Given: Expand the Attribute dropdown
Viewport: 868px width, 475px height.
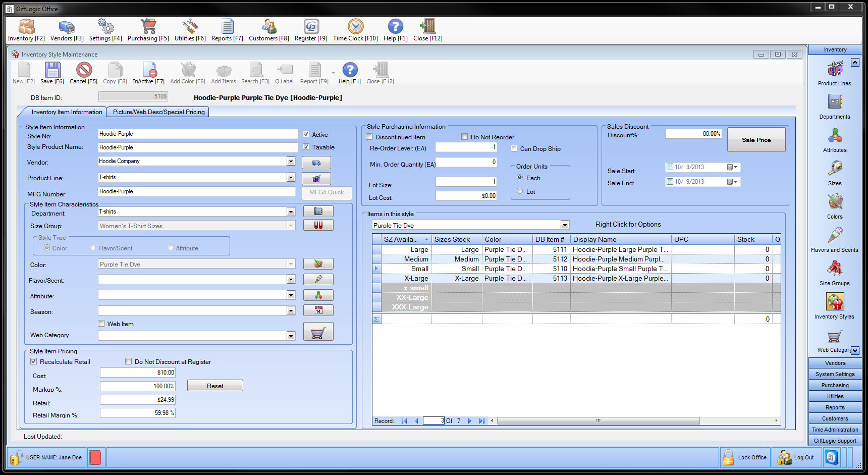Looking at the screenshot, I should [x=291, y=295].
